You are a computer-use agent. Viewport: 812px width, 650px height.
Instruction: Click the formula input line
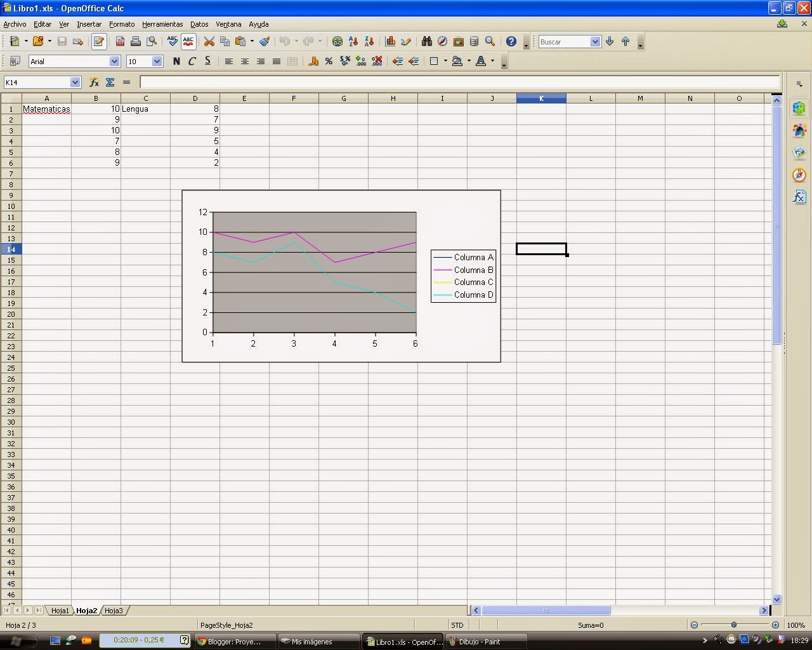[x=460, y=82]
